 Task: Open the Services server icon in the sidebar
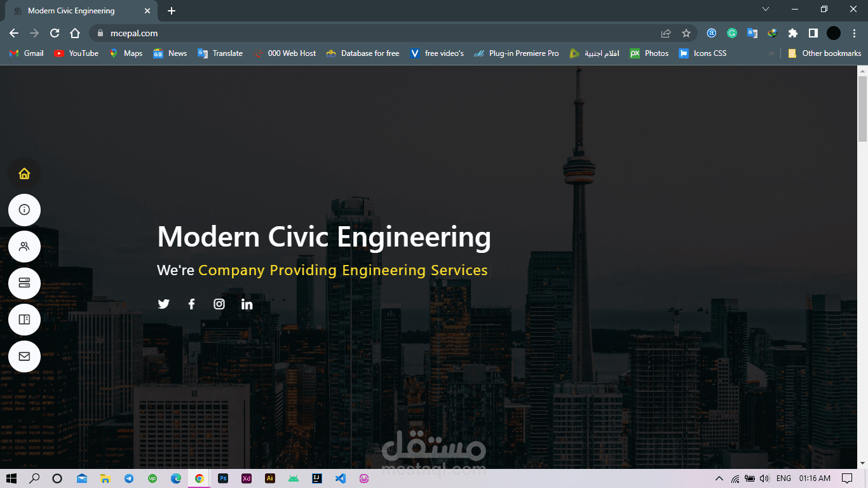click(x=24, y=283)
